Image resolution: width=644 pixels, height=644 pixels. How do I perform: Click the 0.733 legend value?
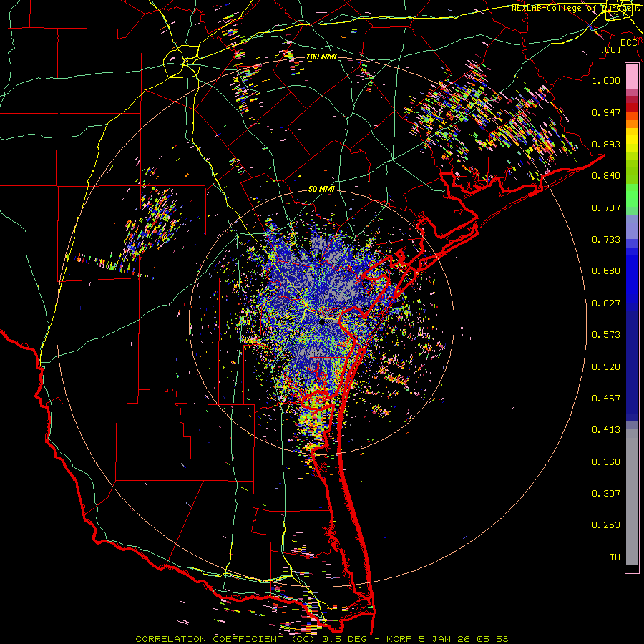(x=606, y=240)
